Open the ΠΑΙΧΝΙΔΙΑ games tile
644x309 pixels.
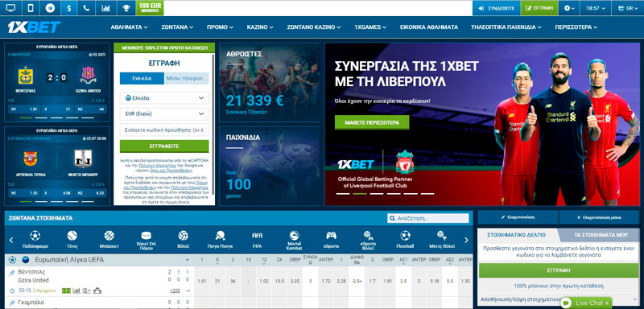(x=270, y=167)
